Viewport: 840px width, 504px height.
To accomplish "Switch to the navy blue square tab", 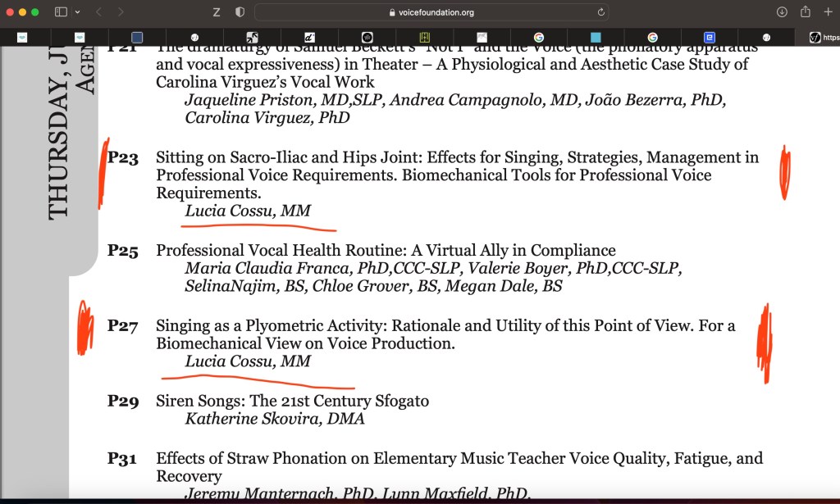I will click(137, 38).
